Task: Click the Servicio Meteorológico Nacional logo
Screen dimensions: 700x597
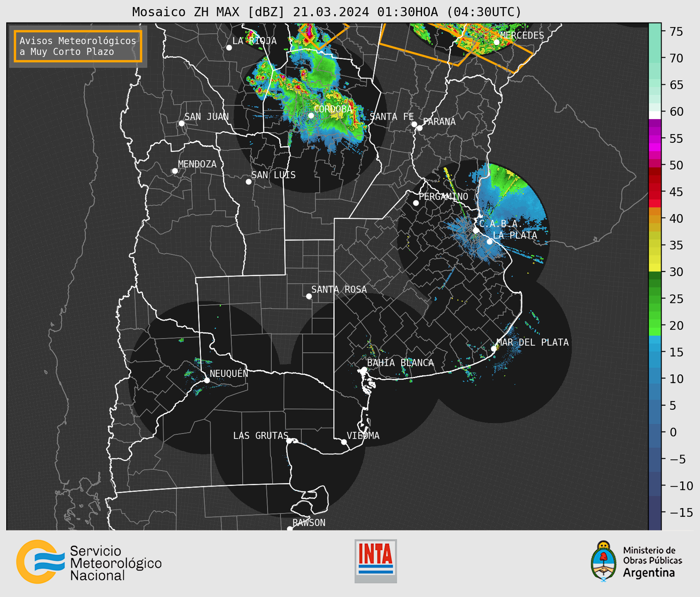Action: click(89, 562)
